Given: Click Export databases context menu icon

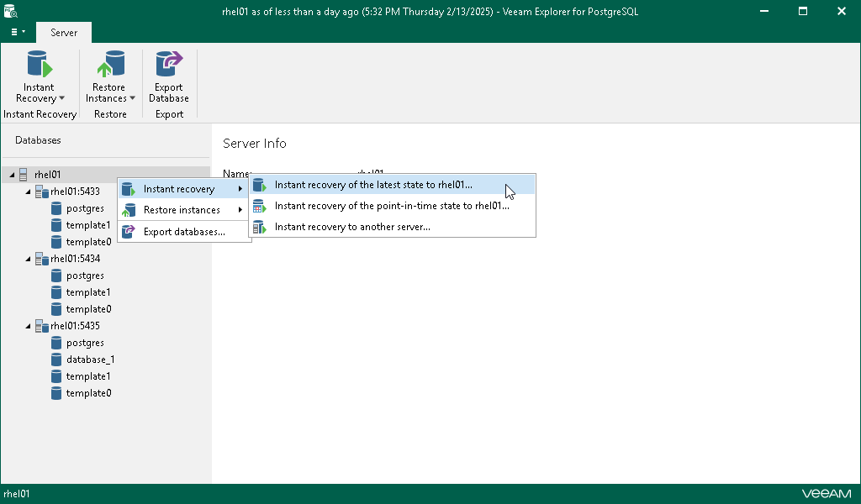Looking at the screenshot, I should click(129, 232).
